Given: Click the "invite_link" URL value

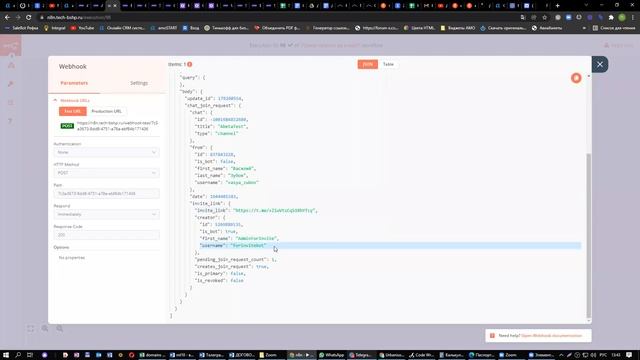Looking at the screenshot, I should (275, 211).
